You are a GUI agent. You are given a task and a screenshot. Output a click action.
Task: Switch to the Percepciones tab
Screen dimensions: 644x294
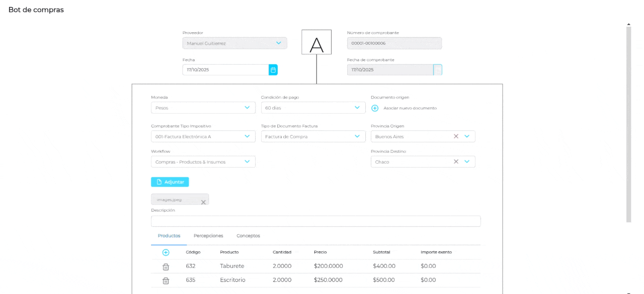[208, 236]
